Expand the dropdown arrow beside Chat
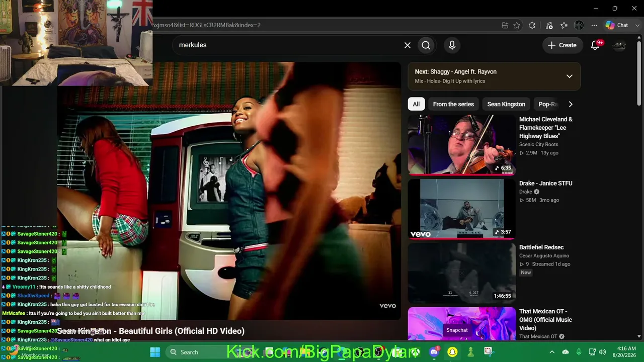Screen dimensions: 644x362 click(x=637, y=25)
